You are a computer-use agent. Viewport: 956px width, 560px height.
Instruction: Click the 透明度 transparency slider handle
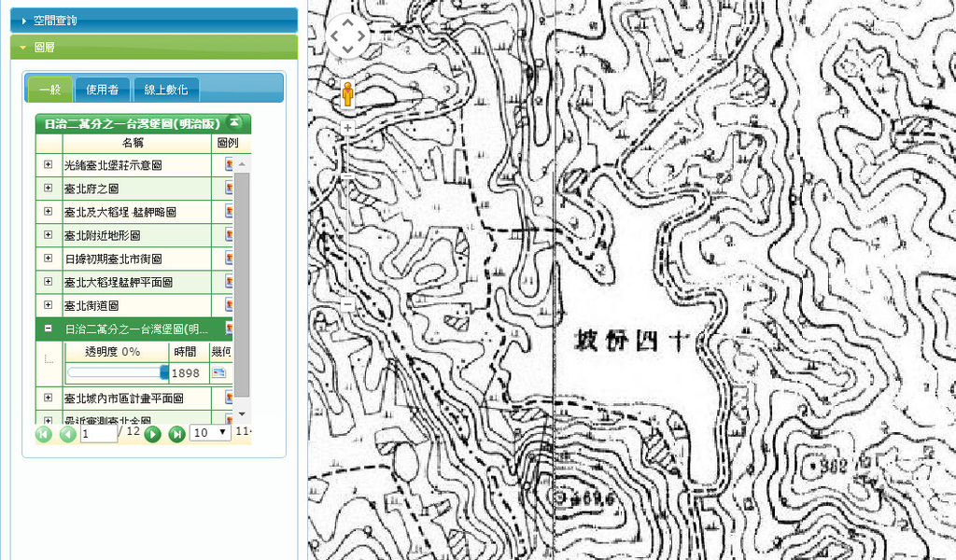[164, 372]
